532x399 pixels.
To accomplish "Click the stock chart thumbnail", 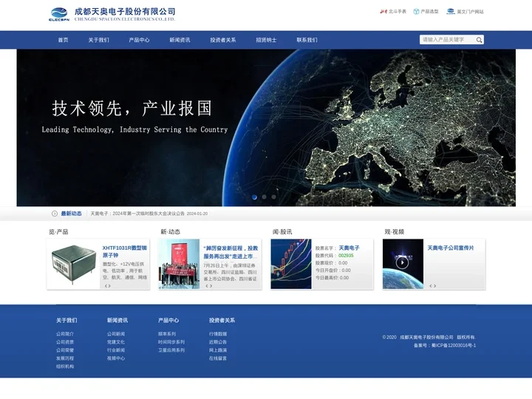I will (x=291, y=264).
